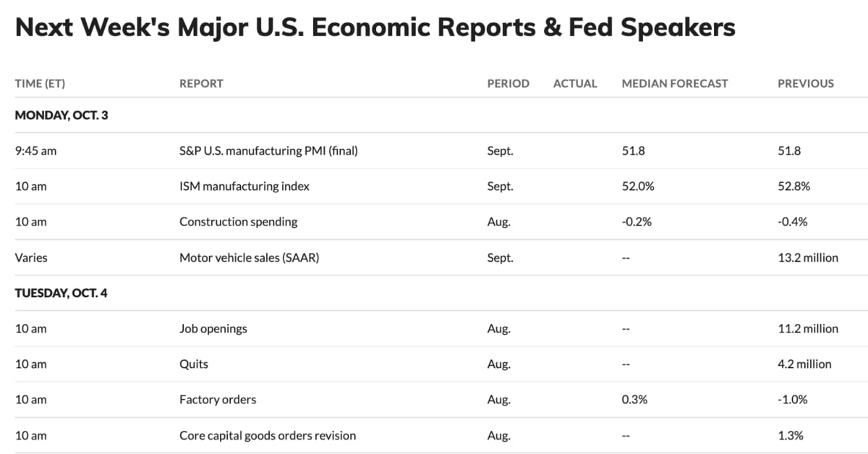Click the 9:45 am time cell

35,151
